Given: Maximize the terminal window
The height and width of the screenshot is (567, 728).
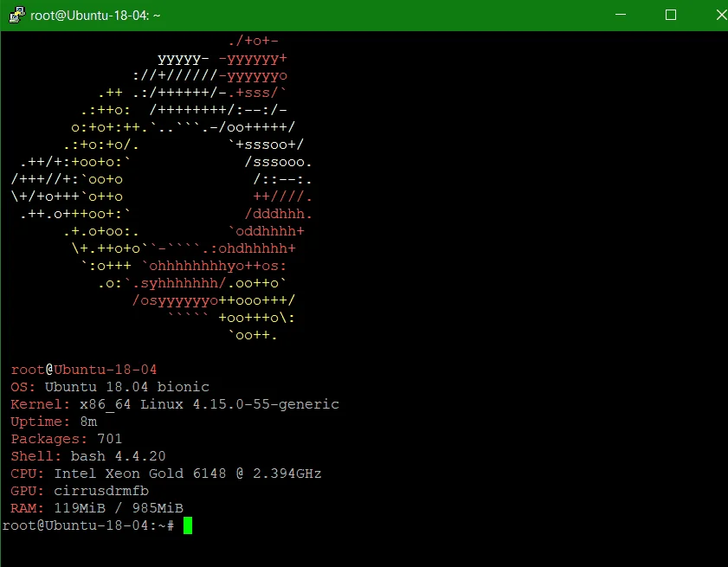Looking at the screenshot, I should [x=670, y=15].
